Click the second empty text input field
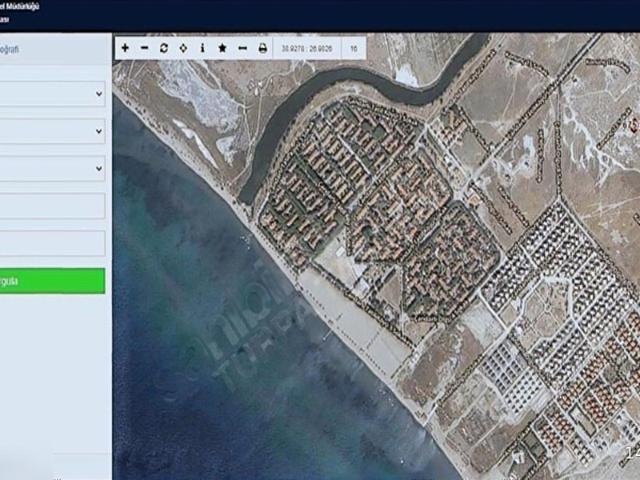Screen dimensions: 640x480 [52, 243]
